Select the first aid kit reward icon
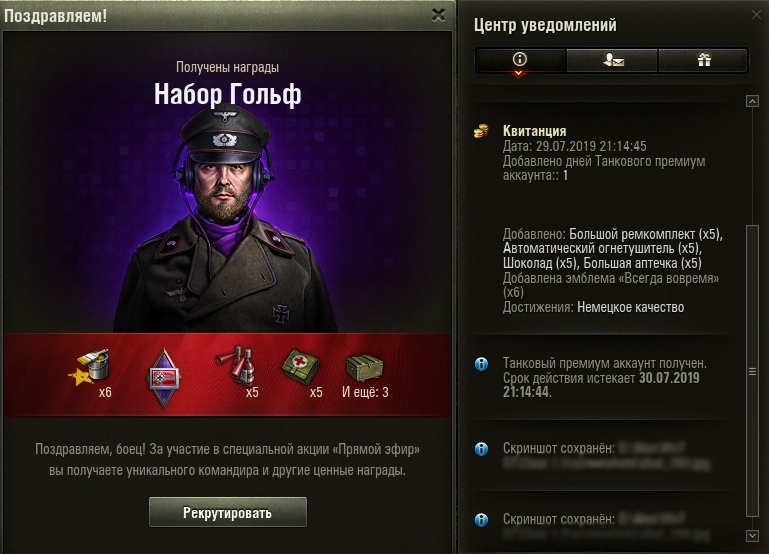Image resolution: width=769 pixels, height=554 pixels. point(300,366)
